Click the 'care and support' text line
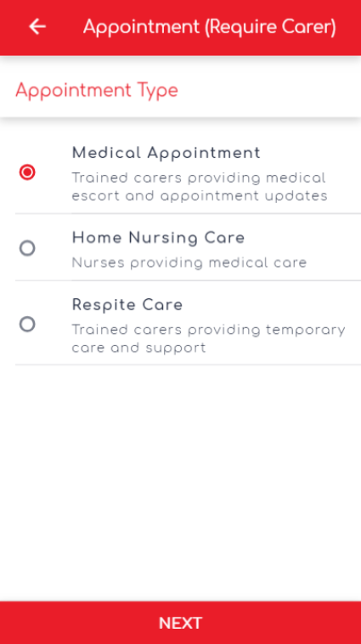361x644 pixels. coord(138,347)
